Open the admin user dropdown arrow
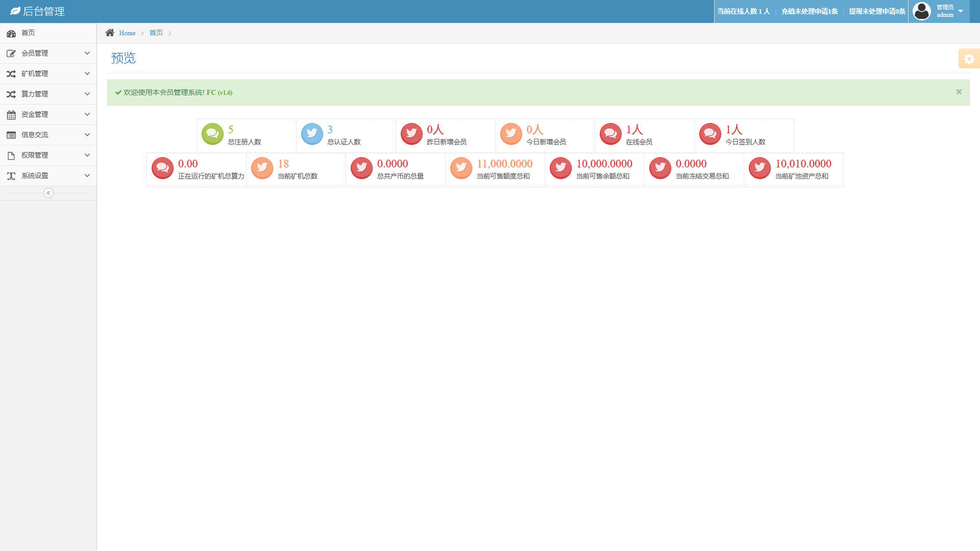Screen dimensions: 980x551 [x=961, y=11]
